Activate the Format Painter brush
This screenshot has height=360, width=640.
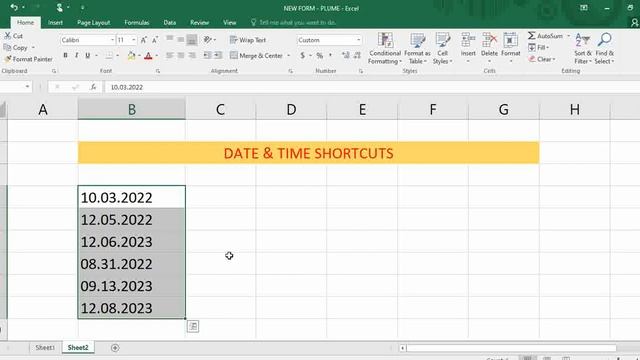(x=8, y=59)
